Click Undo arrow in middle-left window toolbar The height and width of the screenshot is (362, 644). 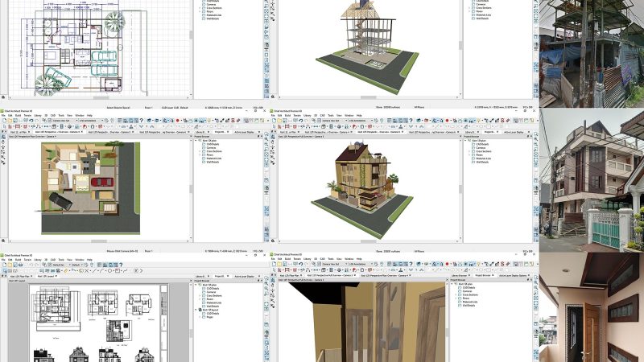(x=31, y=120)
